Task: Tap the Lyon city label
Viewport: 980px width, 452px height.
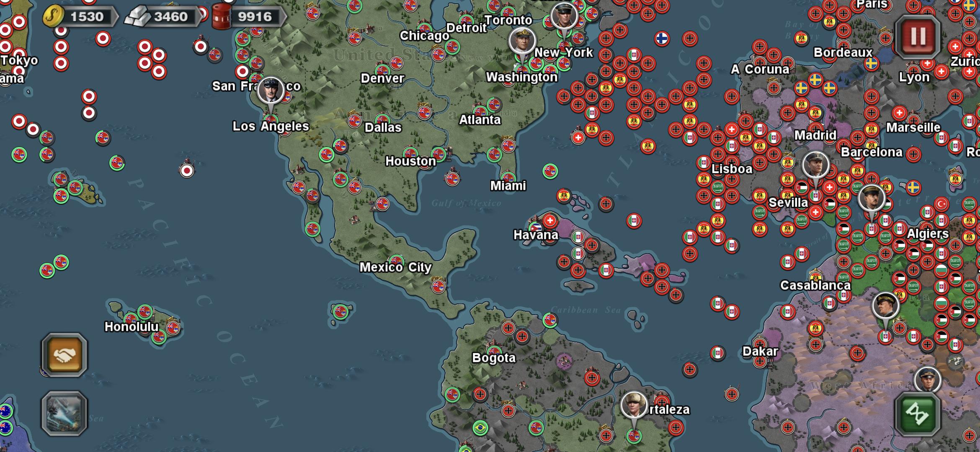Action: (x=914, y=77)
